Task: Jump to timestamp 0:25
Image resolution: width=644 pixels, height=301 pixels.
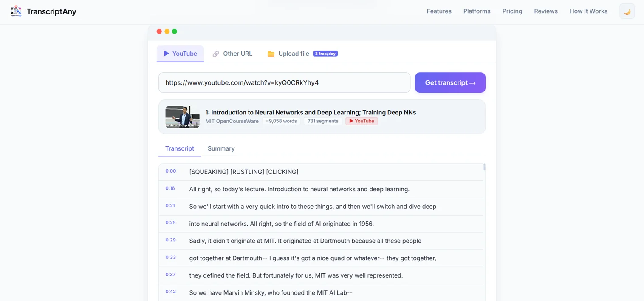Action: (170, 222)
